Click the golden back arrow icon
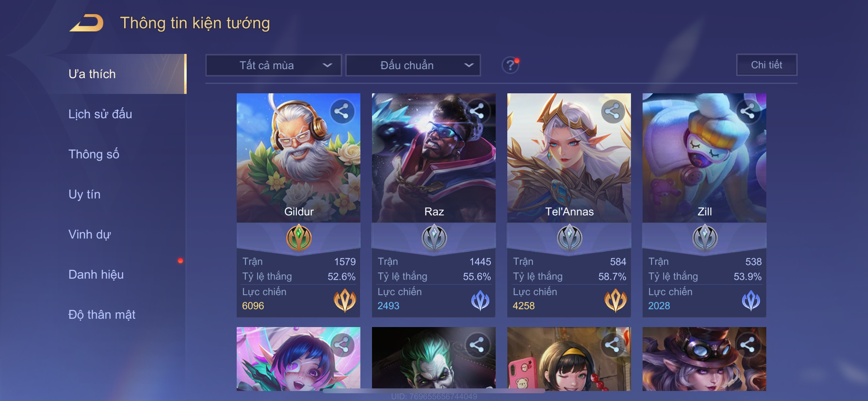This screenshot has width=868, height=401. click(x=87, y=23)
